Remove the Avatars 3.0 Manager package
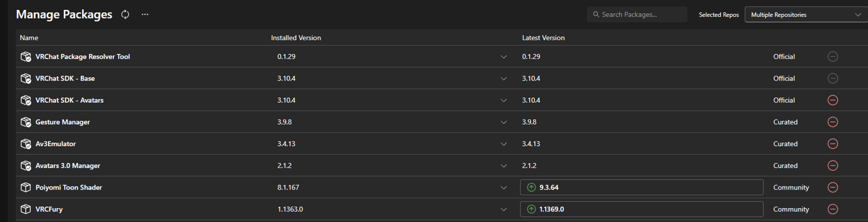Image resolution: width=868 pixels, height=222 pixels. click(x=833, y=166)
